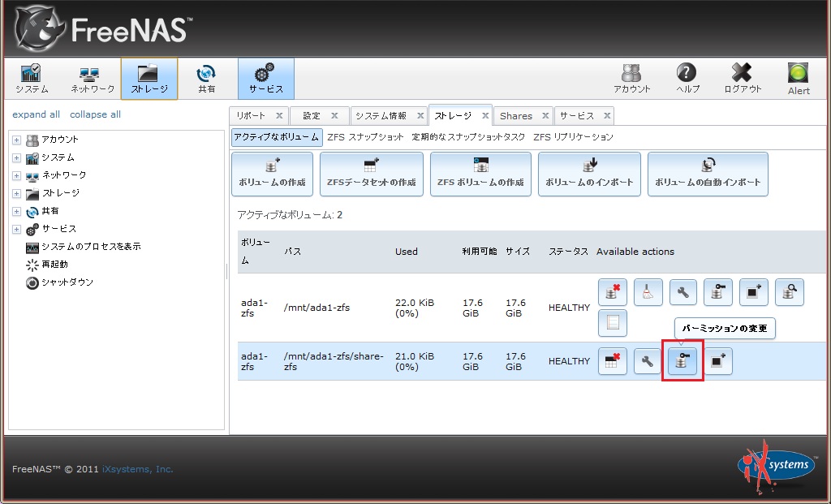This screenshot has width=831, height=504.
Task: Select the ストレージ toolbar icon
Action: pos(149,79)
